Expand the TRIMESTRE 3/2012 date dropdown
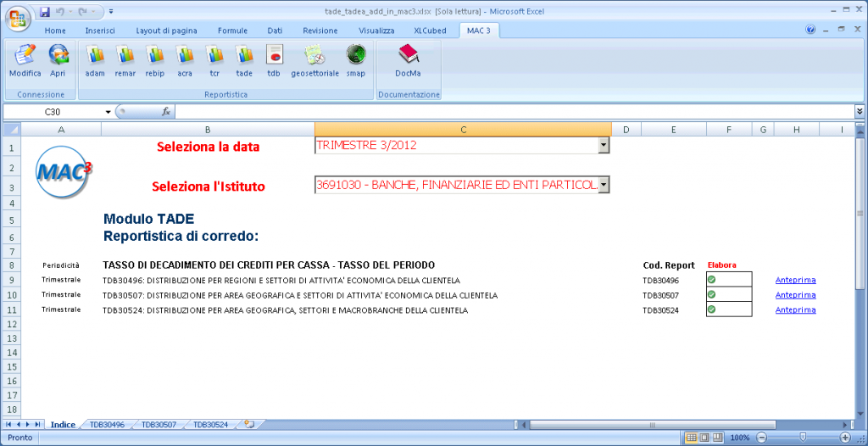This screenshot has width=868, height=446. [x=604, y=146]
